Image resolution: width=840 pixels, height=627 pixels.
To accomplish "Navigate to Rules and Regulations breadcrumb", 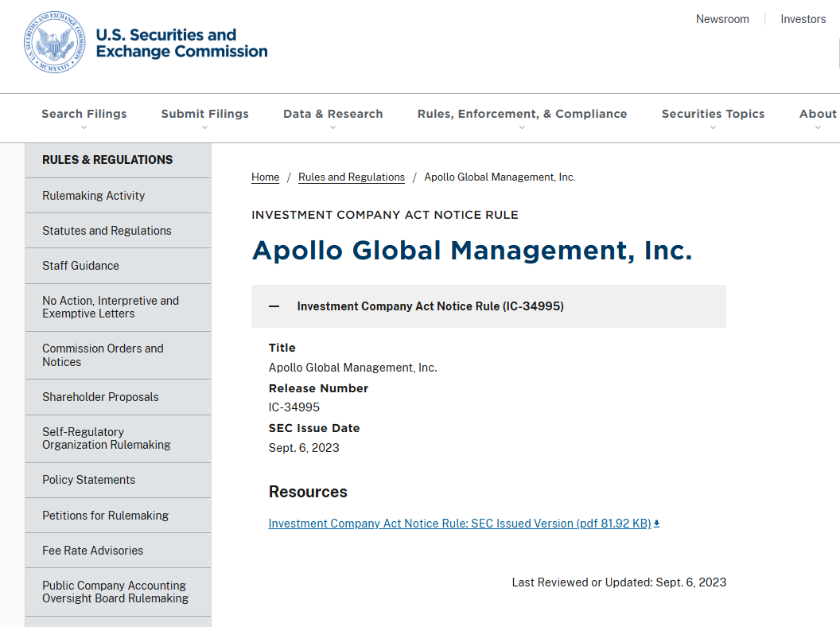I will 351,177.
